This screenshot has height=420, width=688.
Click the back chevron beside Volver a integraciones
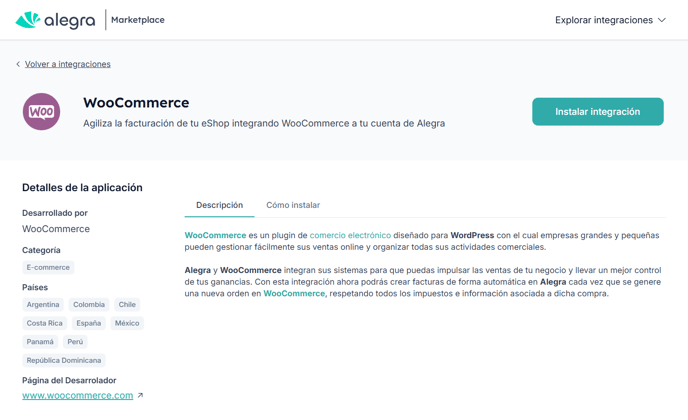18,64
